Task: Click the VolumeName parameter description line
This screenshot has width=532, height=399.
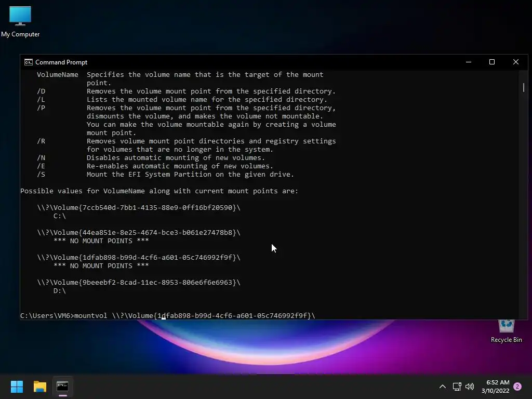Action: pos(180,79)
